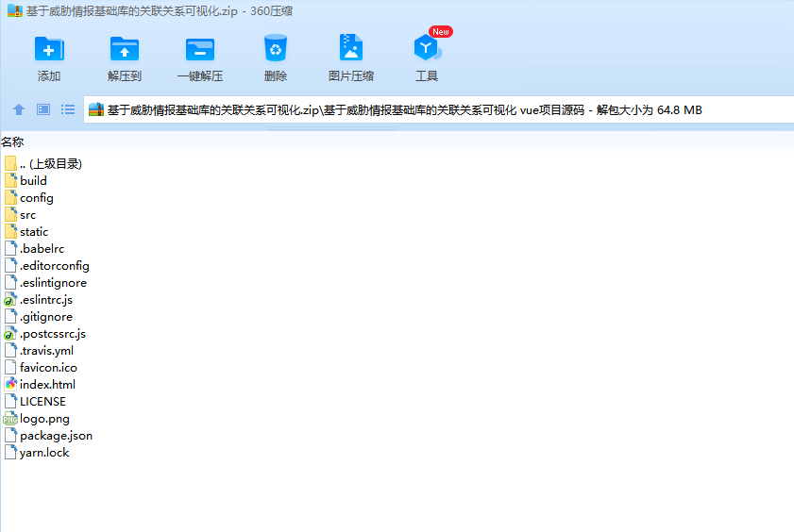Click the 解压到 (Extract to) icon

click(x=125, y=49)
